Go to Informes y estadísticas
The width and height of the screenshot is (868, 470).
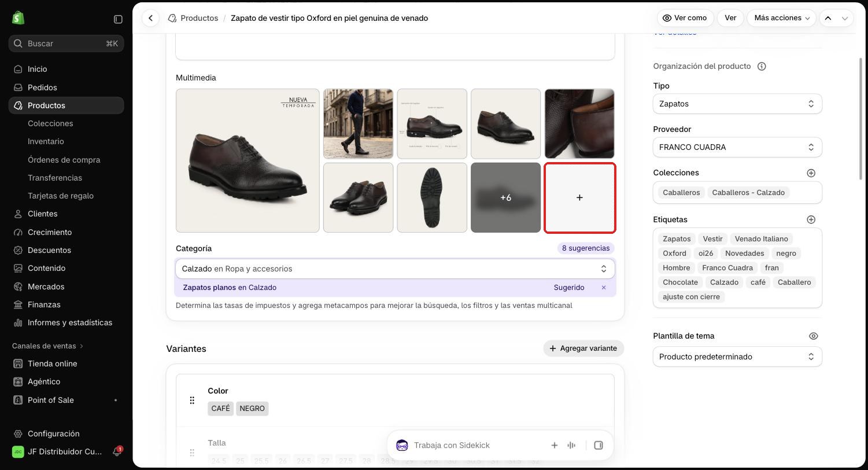pyautogui.click(x=69, y=322)
